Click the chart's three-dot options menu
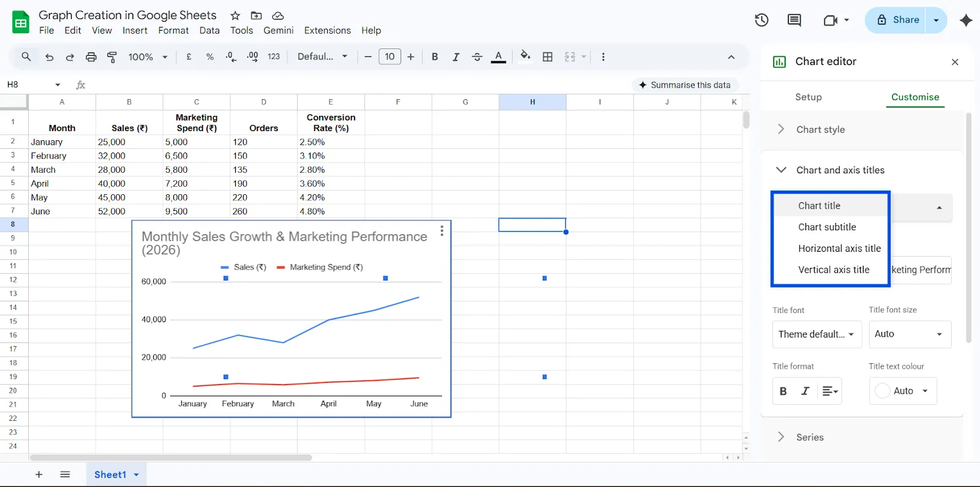 point(442,231)
